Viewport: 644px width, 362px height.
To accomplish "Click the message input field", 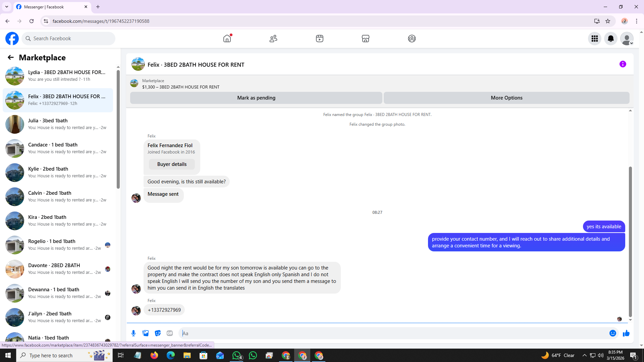I will [x=392, y=333].
